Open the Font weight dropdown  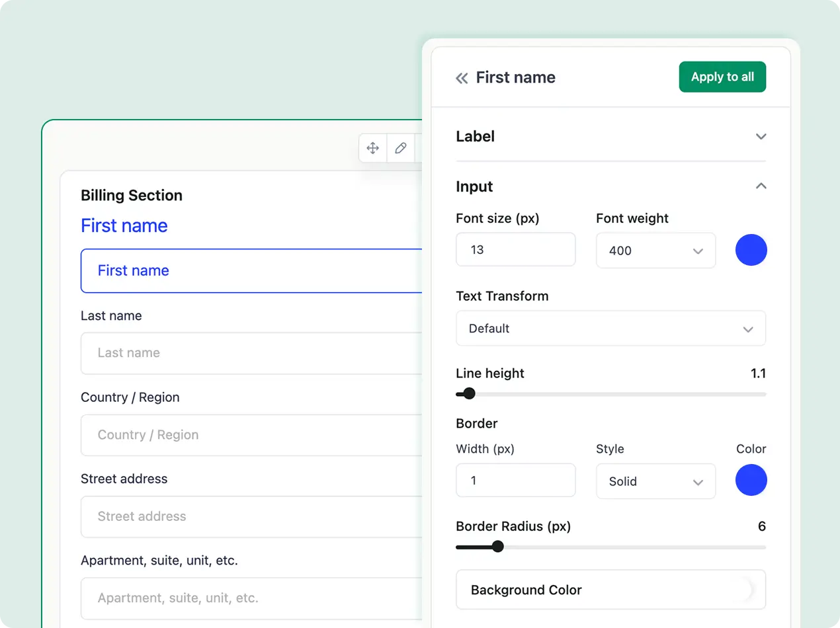(655, 251)
